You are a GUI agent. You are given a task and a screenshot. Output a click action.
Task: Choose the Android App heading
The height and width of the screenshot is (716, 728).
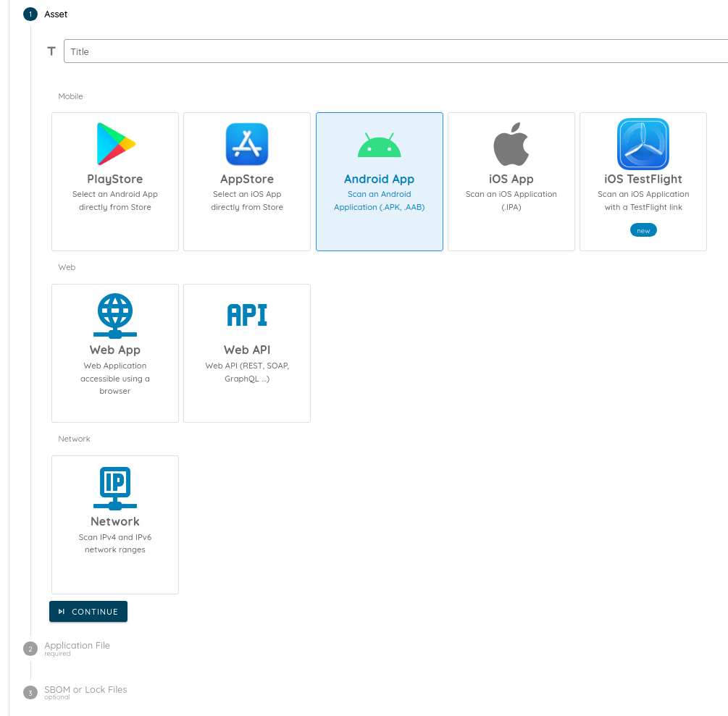tap(380, 179)
